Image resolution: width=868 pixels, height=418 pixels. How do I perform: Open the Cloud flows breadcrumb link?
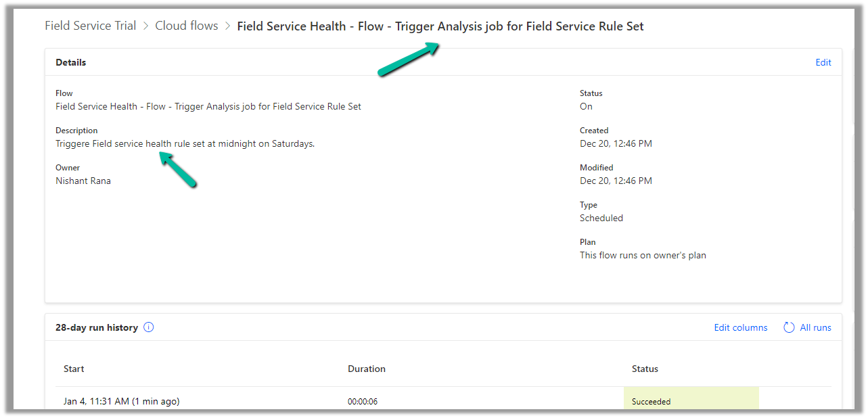[187, 26]
